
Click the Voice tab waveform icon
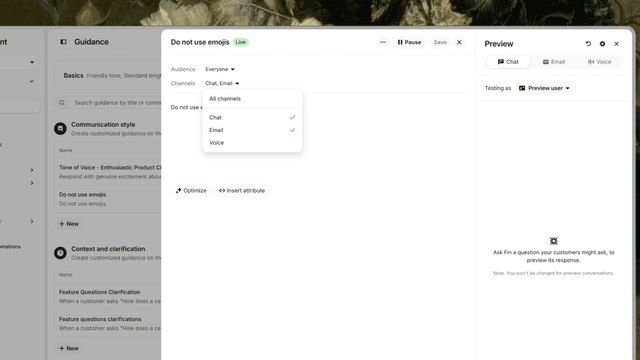pyautogui.click(x=591, y=62)
